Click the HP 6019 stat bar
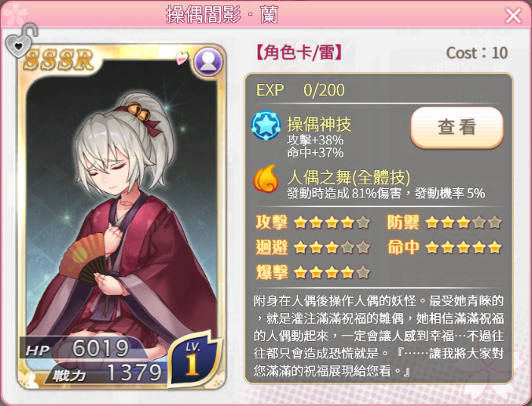This screenshot has height=406, width=532. (83, 348)
